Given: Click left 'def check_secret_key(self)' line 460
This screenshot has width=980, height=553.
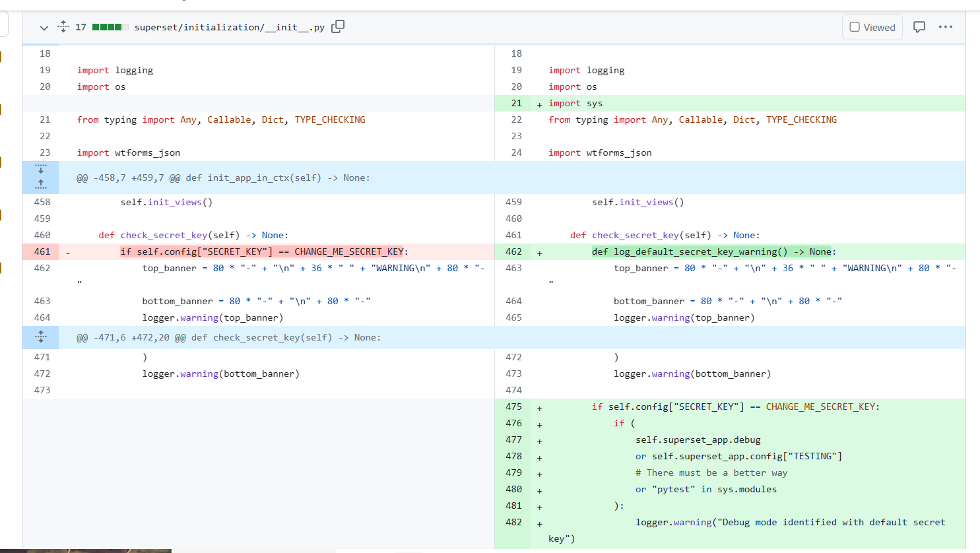Looking at the screenshot, I should [x=193, y=235].
